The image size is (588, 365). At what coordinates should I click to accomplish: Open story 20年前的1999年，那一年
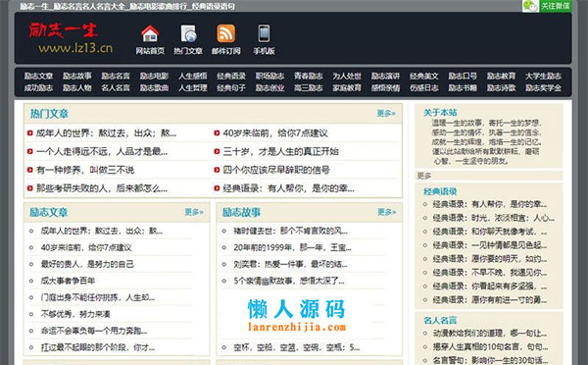[292, 247]
